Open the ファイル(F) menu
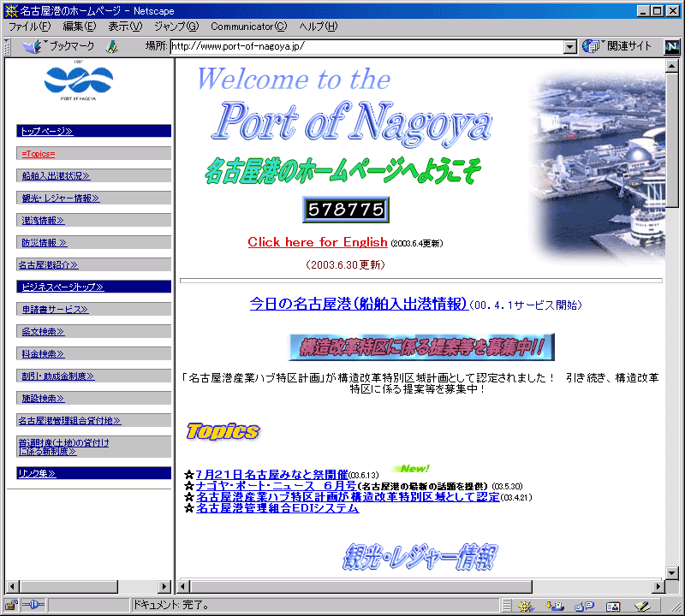685x616 pixels. tap(30, 27)
